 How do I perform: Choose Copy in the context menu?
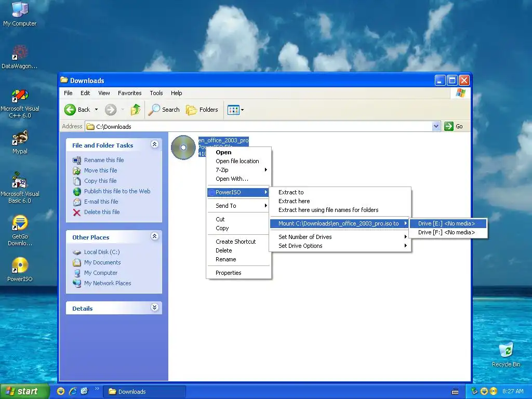point(238,229)
